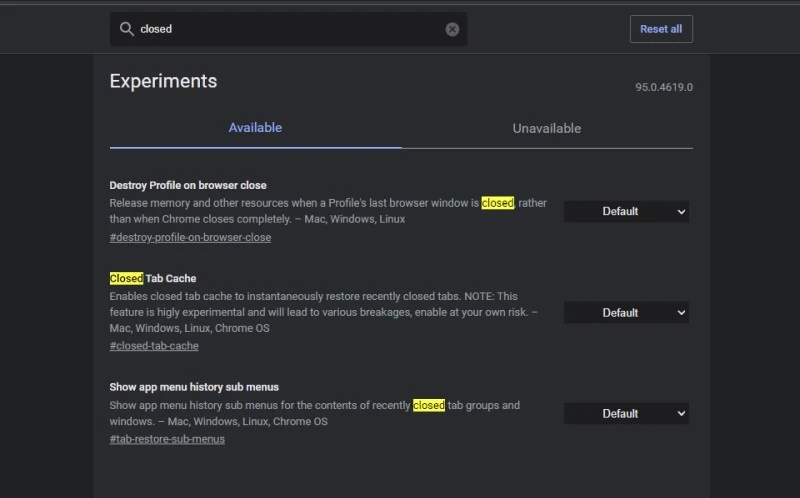The height and width of the screenshot is (498, 800).
Task: Click the "Closed Tab Cache" experiment title
Action: pos(153,278)
